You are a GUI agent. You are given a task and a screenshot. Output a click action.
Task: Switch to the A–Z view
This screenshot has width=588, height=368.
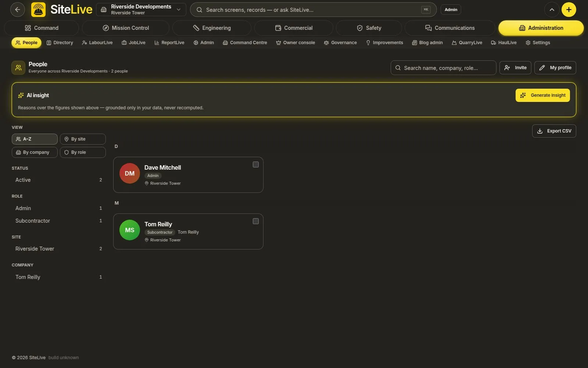coord(35,139)
